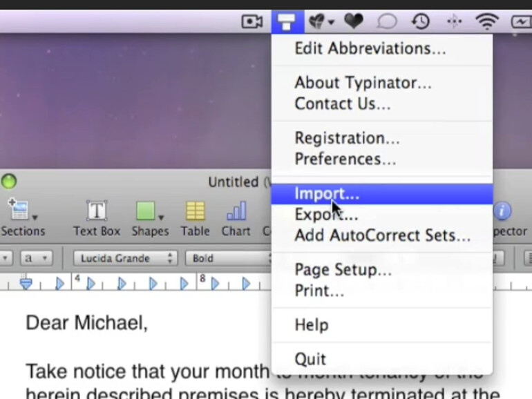
Task: Open Time Machine clock icon in menu bar
Action: click(x=421, y=21)
